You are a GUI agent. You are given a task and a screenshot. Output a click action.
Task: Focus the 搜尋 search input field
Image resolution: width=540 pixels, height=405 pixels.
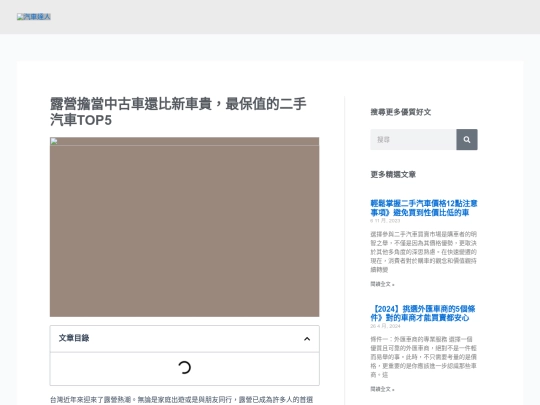point(413,139)
